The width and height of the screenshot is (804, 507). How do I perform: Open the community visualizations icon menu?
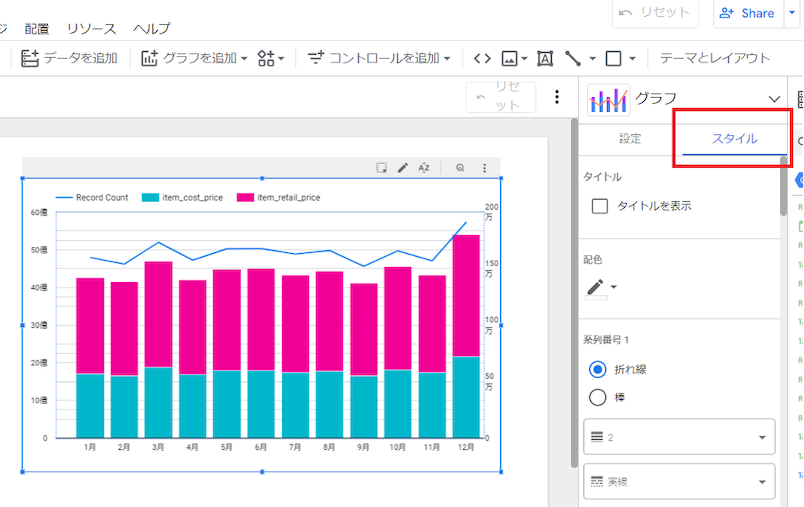[271, 58]
